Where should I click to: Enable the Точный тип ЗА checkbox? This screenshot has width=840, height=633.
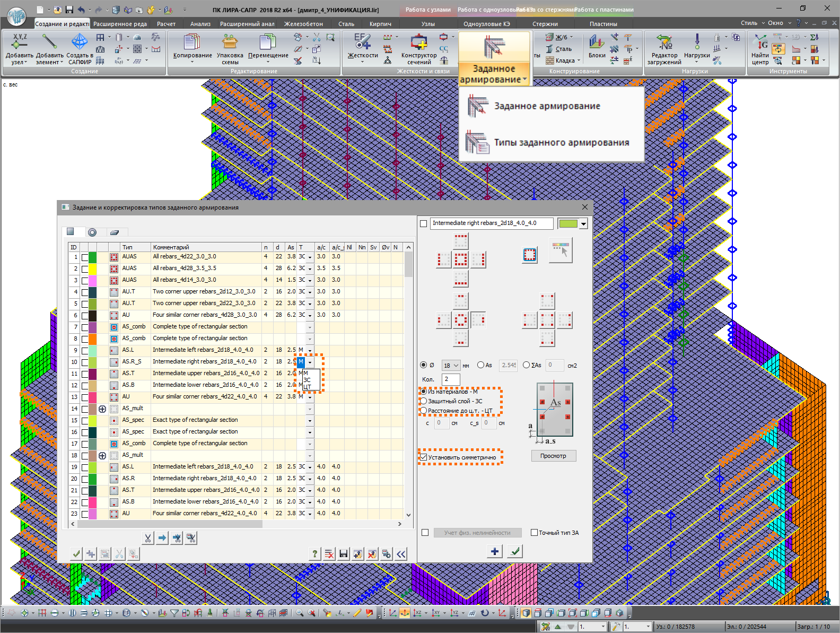tap(535, 533)
